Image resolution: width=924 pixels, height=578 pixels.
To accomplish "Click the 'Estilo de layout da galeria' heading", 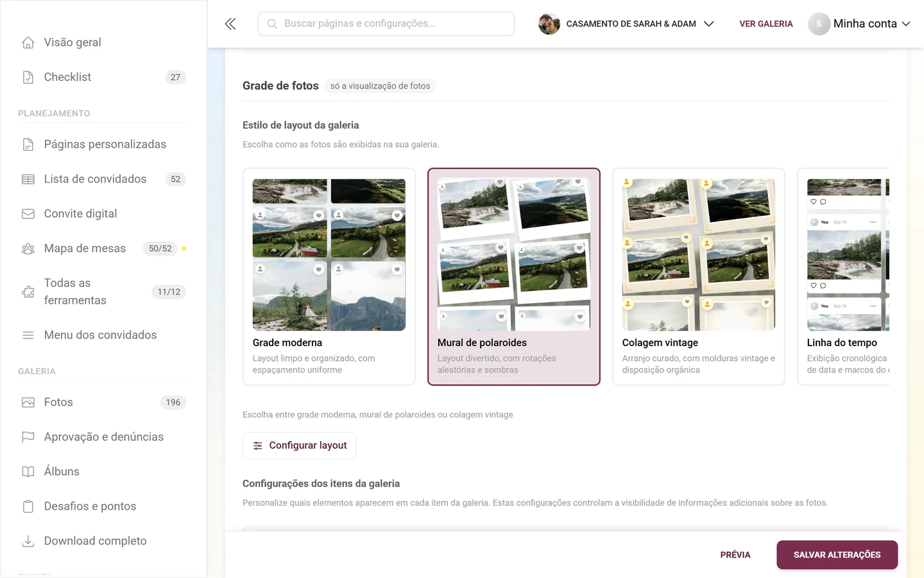I will pos(301,125).
